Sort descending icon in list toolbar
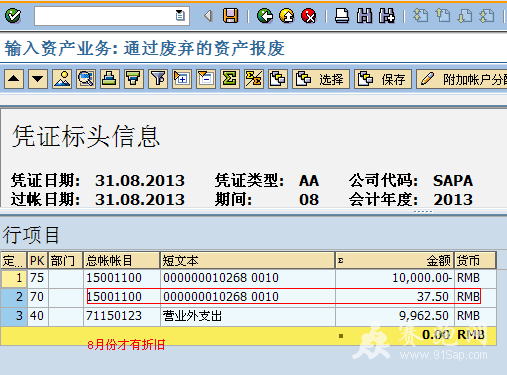Viewport: 507px width, 375px height. (x=134, y=79)
